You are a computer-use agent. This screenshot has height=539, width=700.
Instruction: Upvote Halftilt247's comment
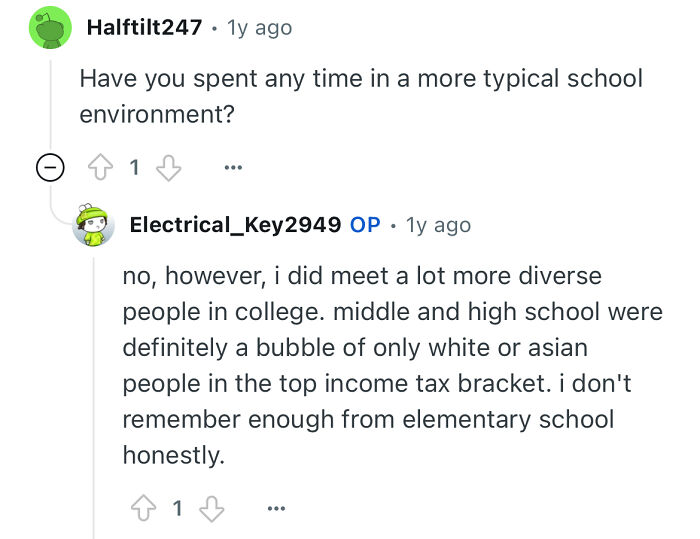pyautogui.click(x=102, y=169)
